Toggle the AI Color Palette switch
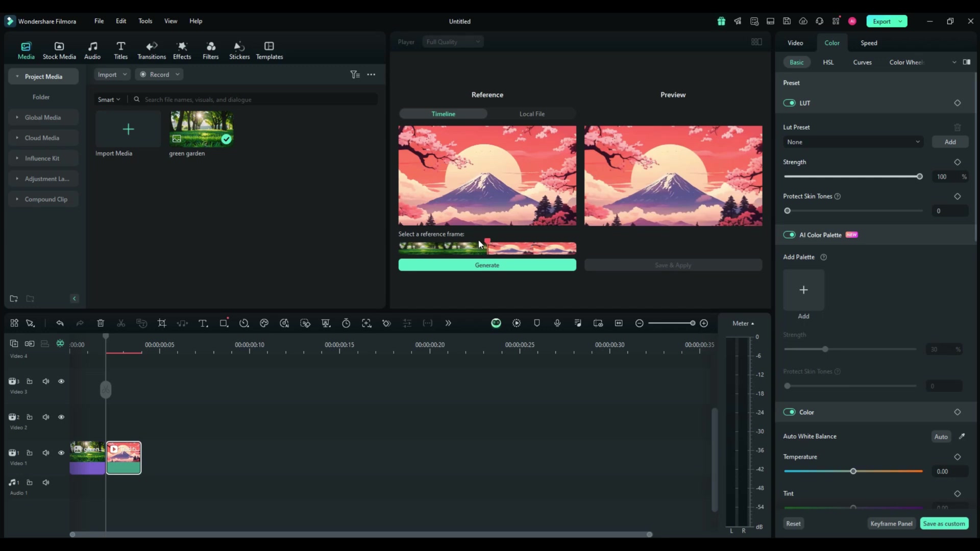 pos(789,235)
